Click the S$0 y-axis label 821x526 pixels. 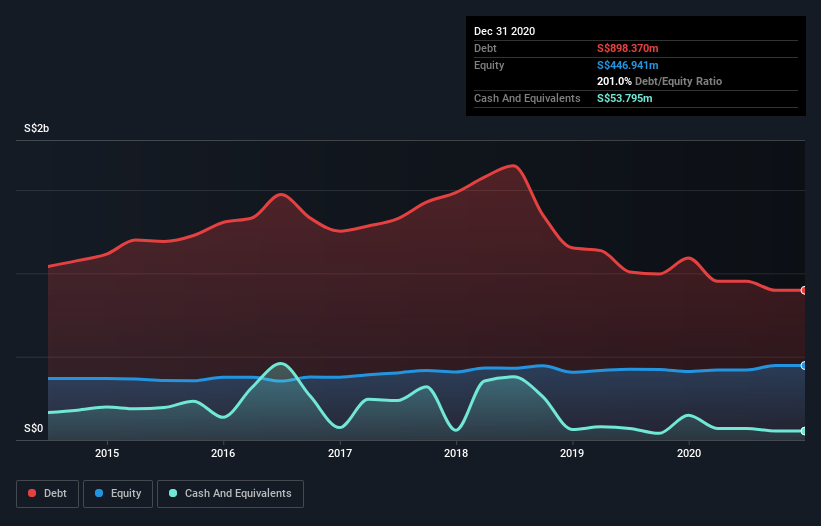34,428
